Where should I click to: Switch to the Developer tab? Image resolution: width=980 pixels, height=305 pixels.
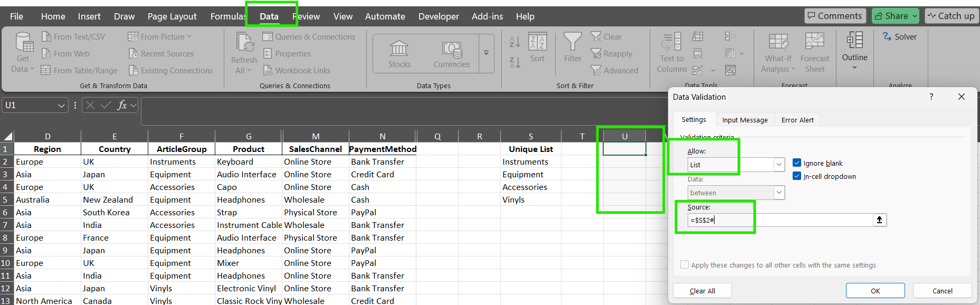coord(439,16)
